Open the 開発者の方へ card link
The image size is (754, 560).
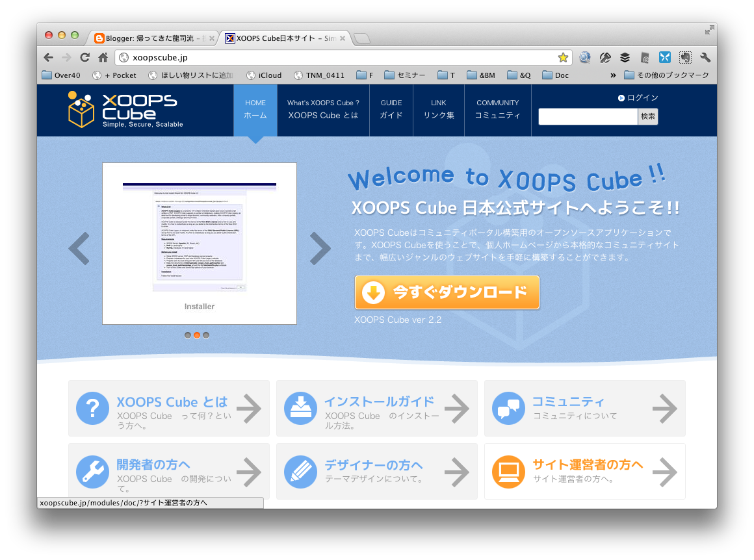(x=169, y=472)
